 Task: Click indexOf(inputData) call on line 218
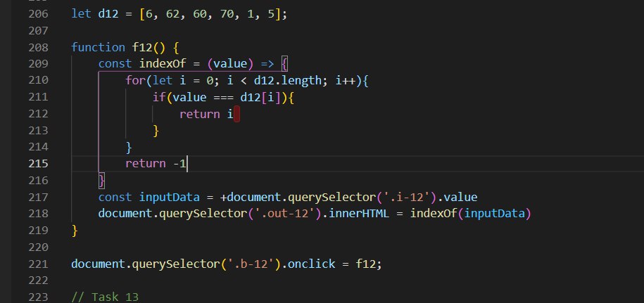(x=471, y=214)
